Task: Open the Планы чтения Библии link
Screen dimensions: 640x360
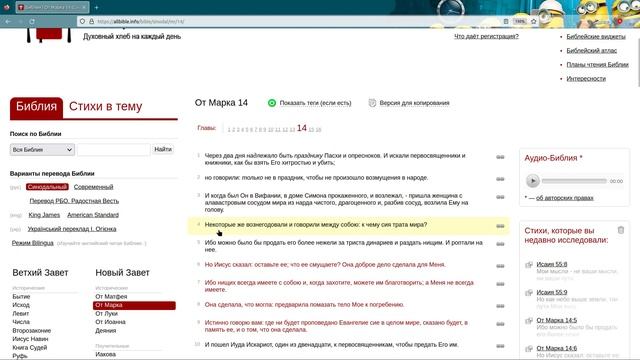Action: coord(598,64)
